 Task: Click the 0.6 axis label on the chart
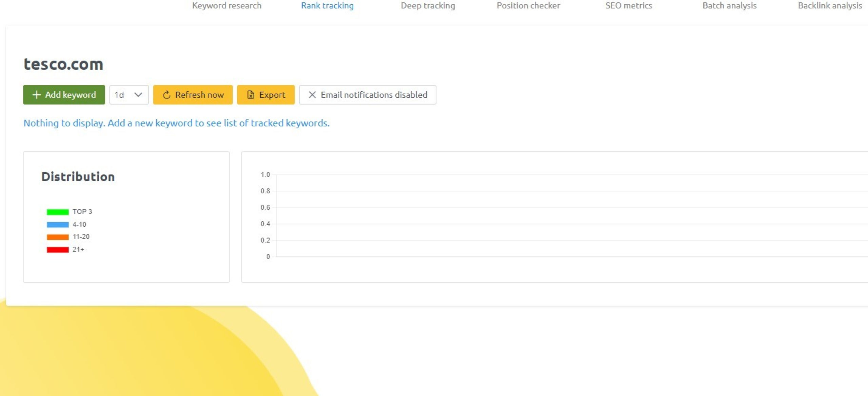[x=265, y=207]
